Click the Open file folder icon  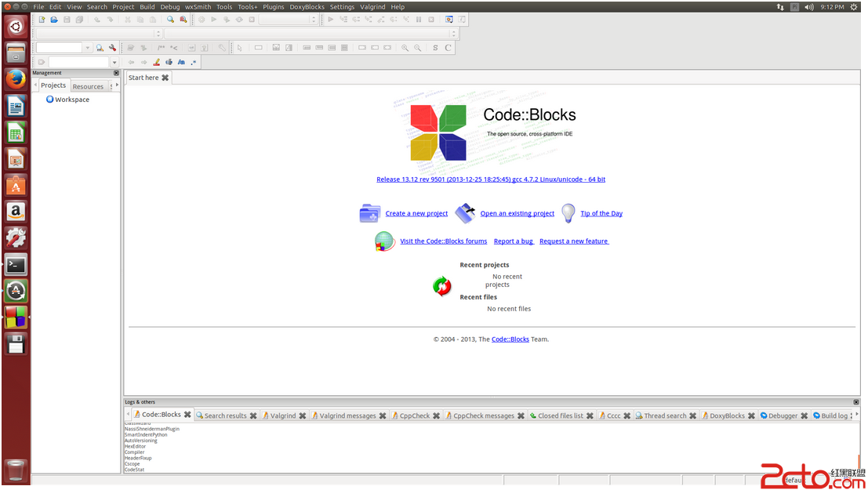[x=54, y=20]
